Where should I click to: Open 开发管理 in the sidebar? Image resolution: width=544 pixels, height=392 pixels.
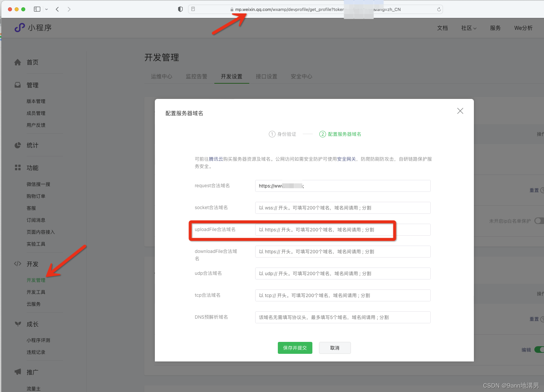36,280
